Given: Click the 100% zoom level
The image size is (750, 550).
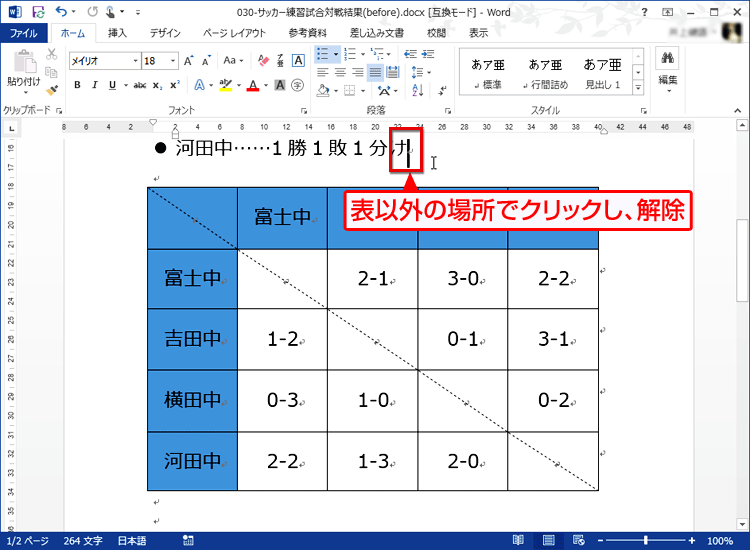Looking at the screenshot, I should pos(720,541).
